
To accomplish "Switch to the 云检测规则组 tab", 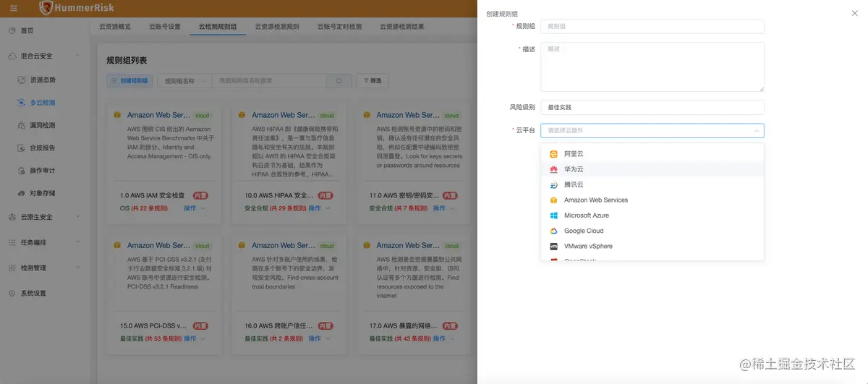I will click(217, 27).
